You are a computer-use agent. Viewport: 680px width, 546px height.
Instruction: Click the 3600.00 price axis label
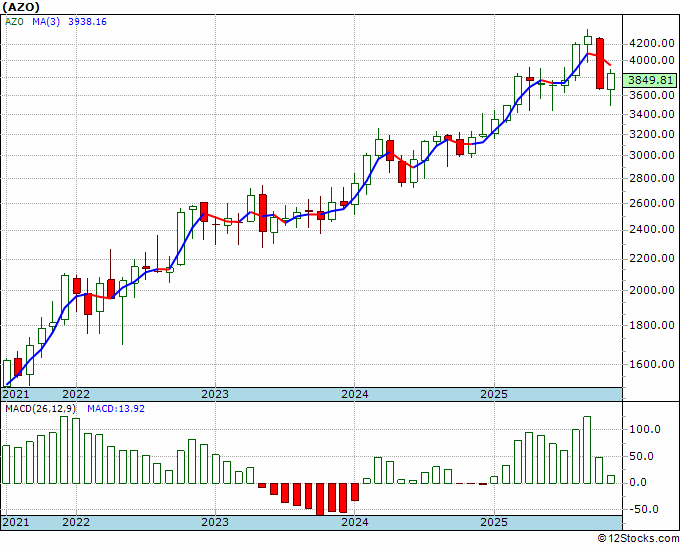coord(651,95)
